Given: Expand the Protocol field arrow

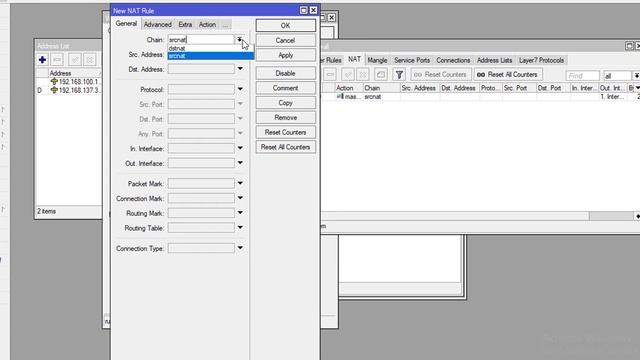Looking at the screenshot, I should pyautogui.click(x=240, y=89).
